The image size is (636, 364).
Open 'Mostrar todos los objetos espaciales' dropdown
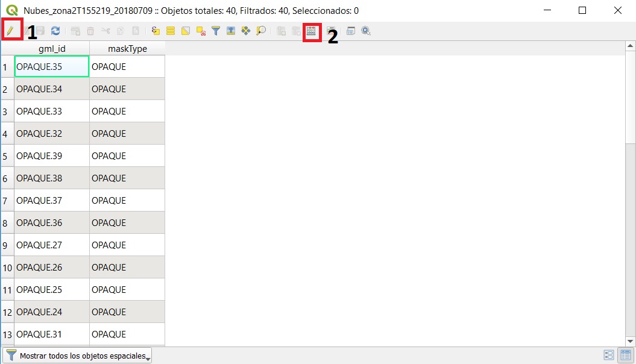pos(78,356)
